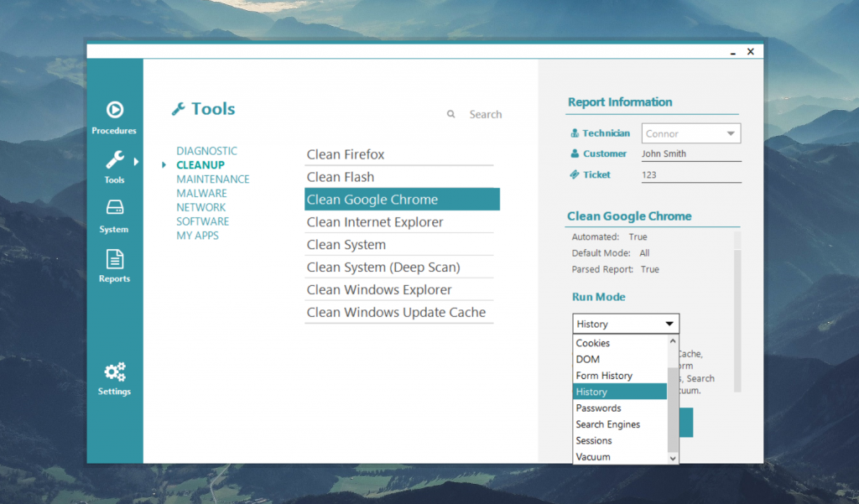Click teal button behind dropdown list
859x504 pixels.
point(686,423)
